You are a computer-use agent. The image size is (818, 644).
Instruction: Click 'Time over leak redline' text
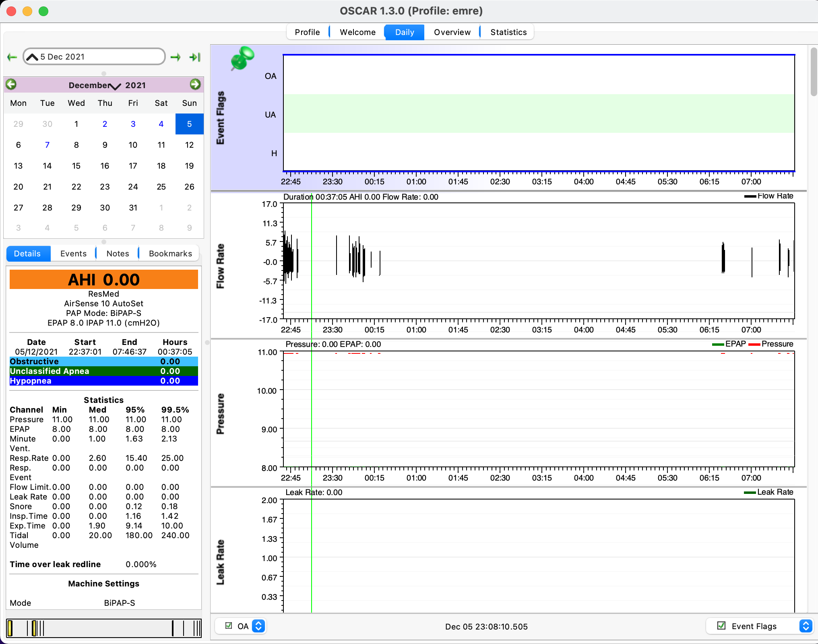tap(55, 564)
